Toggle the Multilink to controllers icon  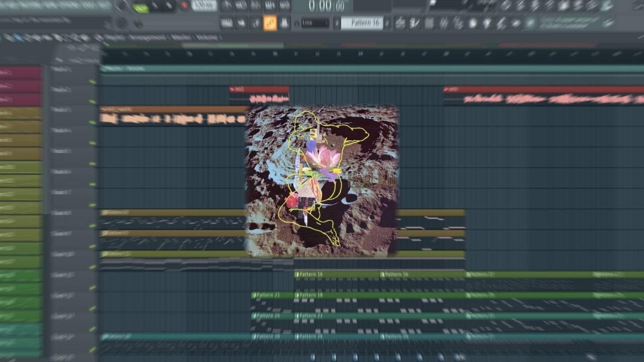(x=284, y=23)
